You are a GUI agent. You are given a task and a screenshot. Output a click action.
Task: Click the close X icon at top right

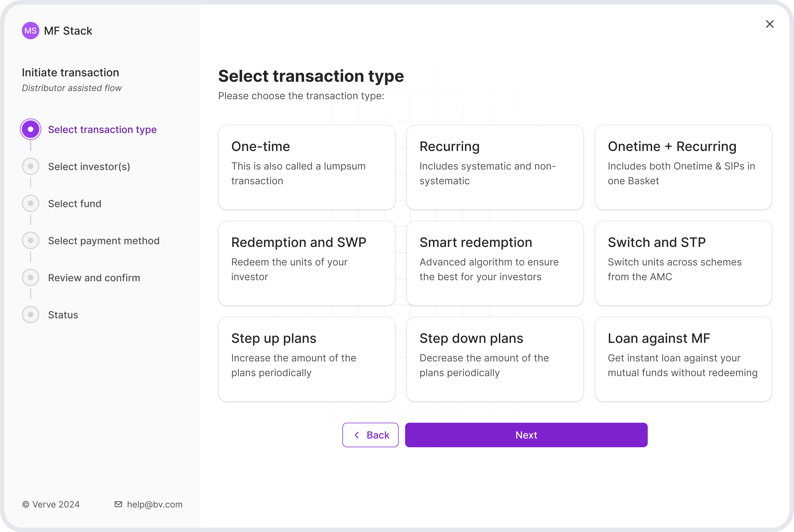point(770,24)
